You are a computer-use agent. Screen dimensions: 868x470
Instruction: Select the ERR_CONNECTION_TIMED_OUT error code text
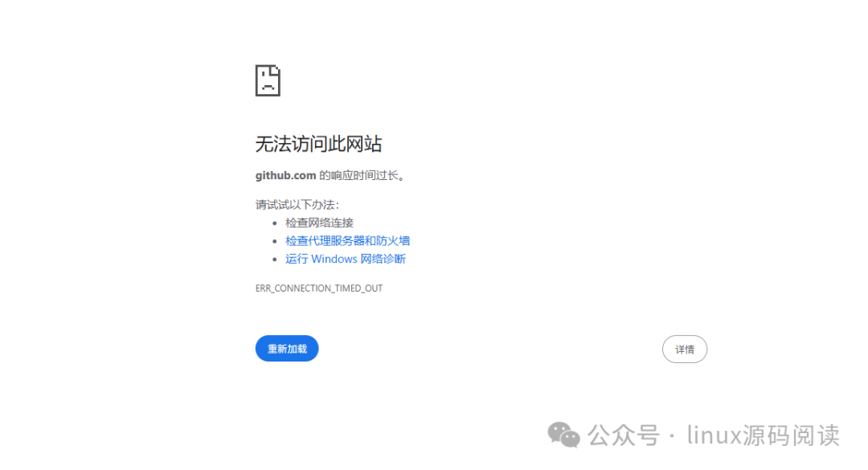pyautogui.click(x=318, y=288)
